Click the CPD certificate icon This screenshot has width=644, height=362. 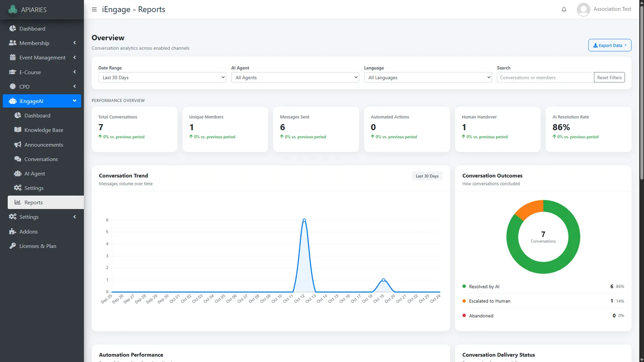(x=13, y=86)
